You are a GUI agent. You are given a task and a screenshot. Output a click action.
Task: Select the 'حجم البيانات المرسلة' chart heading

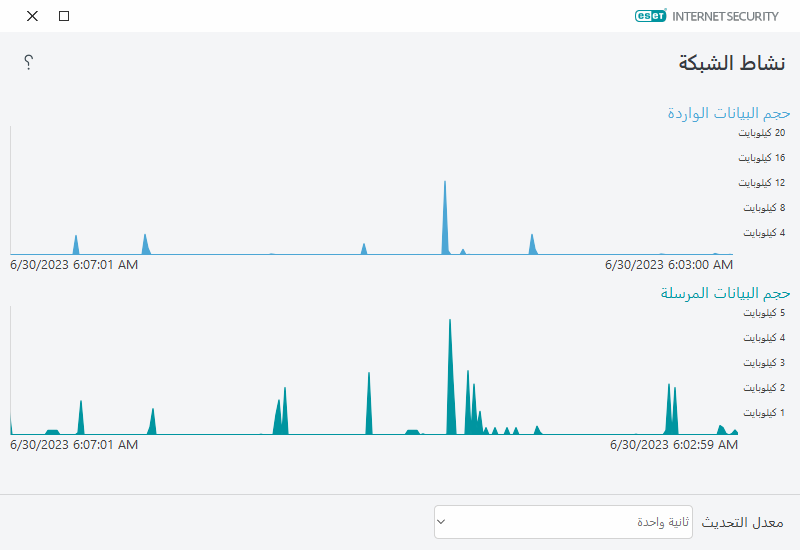tap(725, 293)
